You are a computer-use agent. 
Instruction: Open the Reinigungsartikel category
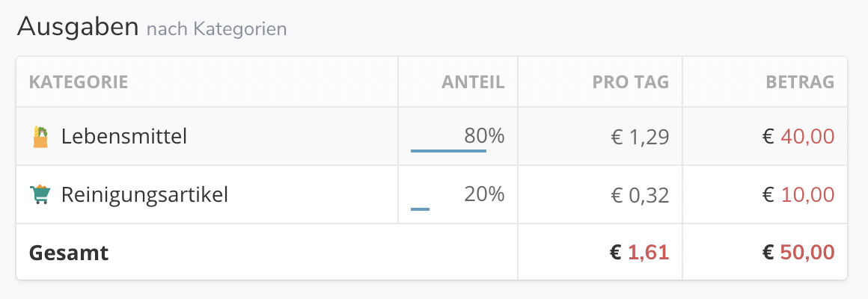coord(144,194)
